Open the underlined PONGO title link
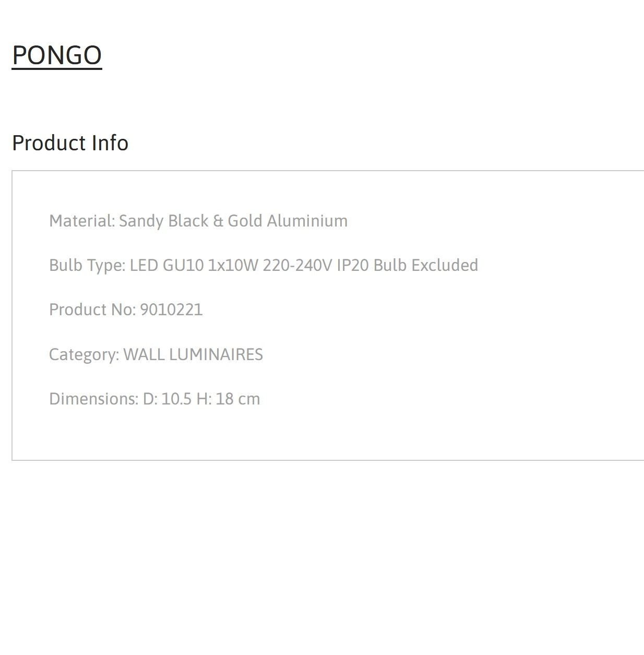This screenshot has width=644, height=655. 57,55
